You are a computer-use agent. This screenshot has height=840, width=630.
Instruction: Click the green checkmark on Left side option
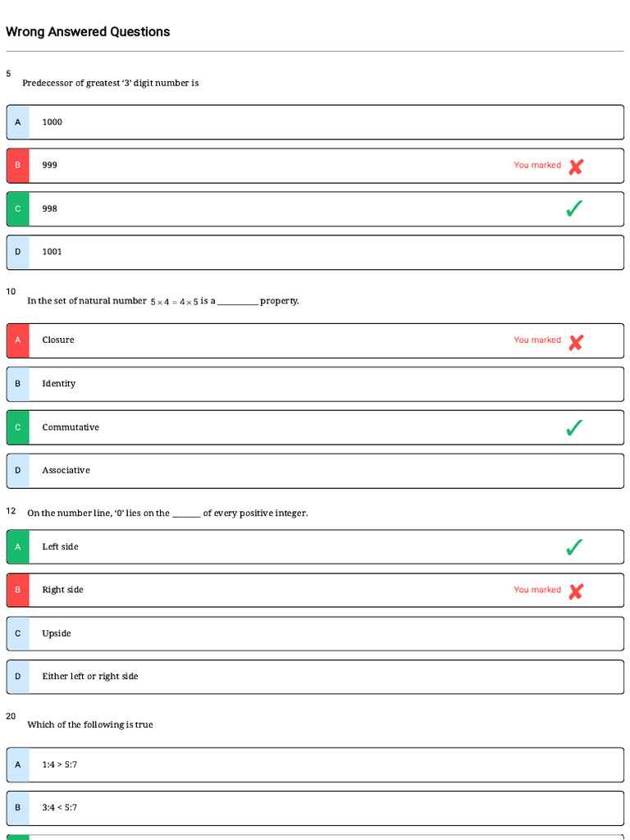[x=574, y=547]
